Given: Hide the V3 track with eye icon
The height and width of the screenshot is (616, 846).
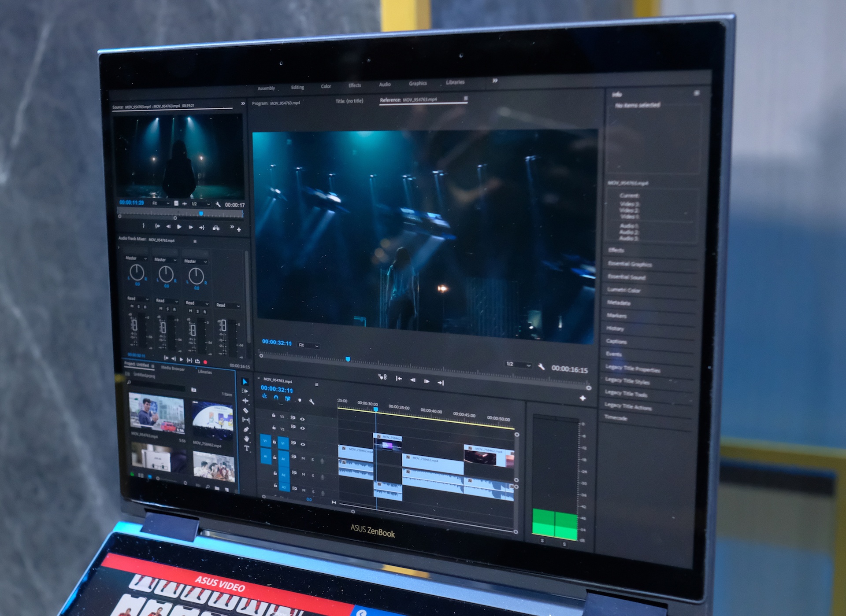Looking at the screenshot, I should coord(302,419).
